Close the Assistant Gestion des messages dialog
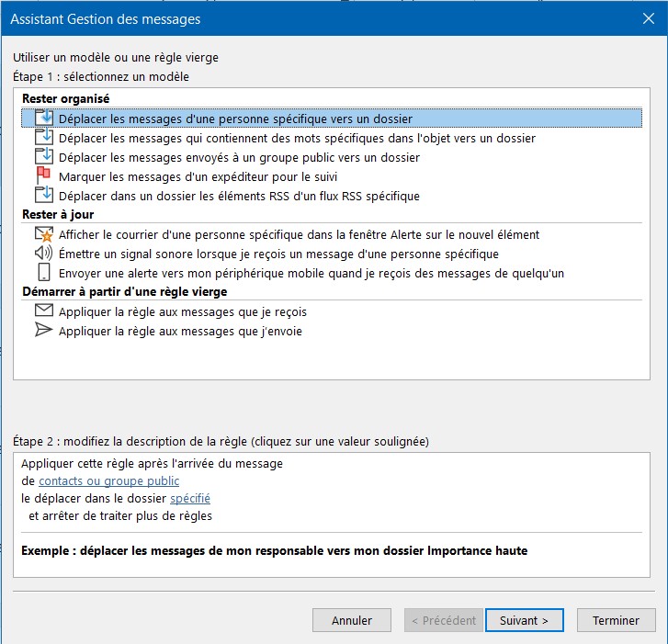 point(649,18)
